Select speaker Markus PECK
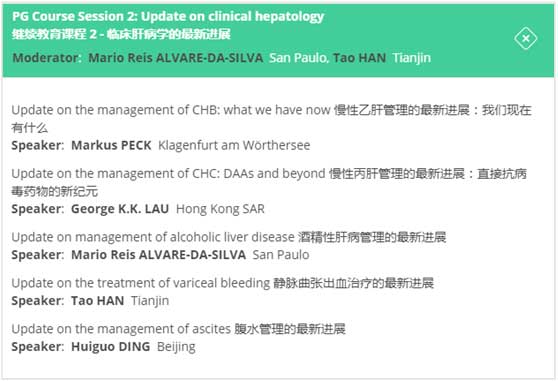This screenshot has height=381, width=558. pos(111,145)
